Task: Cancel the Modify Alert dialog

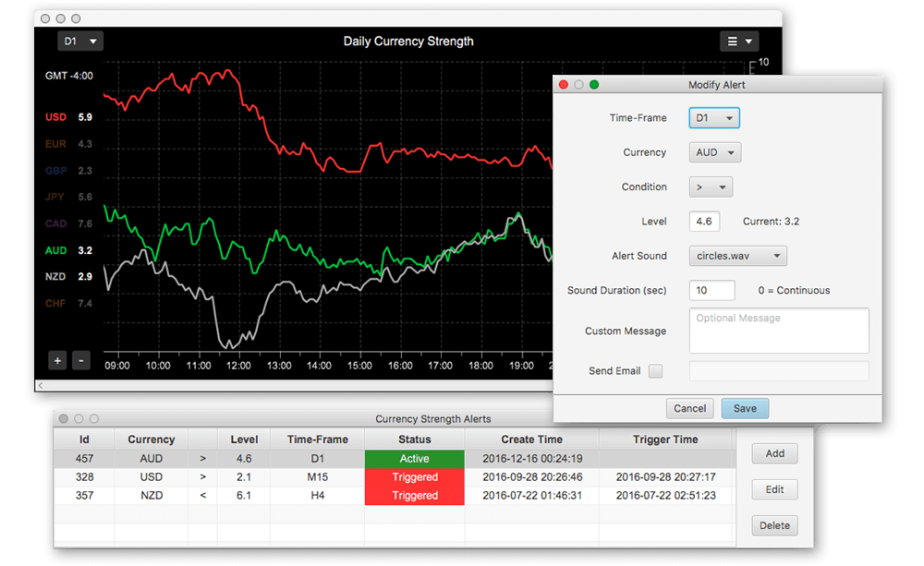Action: (x=689, y=407)
